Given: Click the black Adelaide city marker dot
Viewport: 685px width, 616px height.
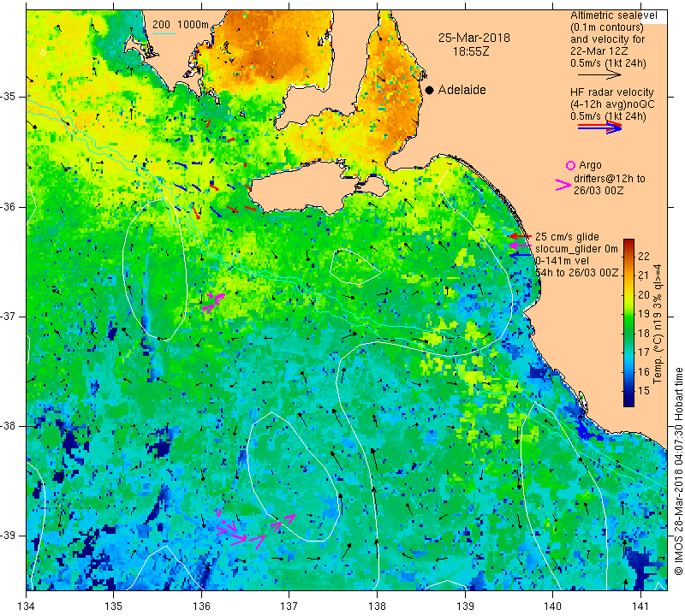Looking at the screenshot, I should point(430,90).
